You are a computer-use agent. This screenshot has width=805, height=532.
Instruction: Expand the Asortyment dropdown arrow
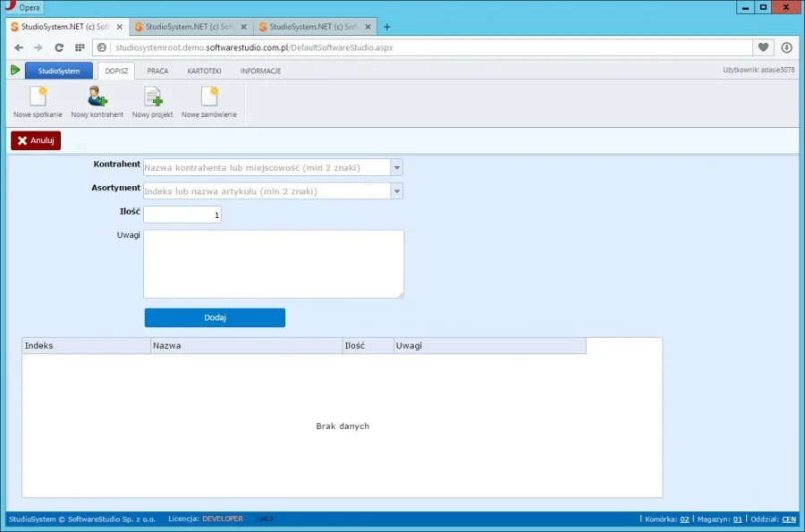pyautogui.click(x=397, y=191)
